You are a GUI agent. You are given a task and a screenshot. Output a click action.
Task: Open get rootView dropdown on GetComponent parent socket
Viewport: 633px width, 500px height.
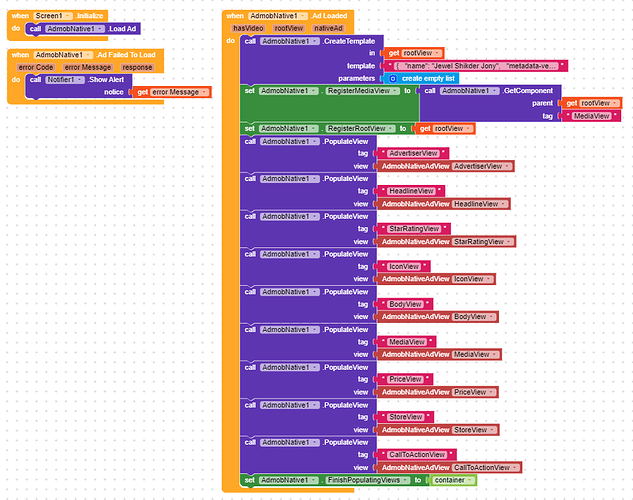[599, 103]
